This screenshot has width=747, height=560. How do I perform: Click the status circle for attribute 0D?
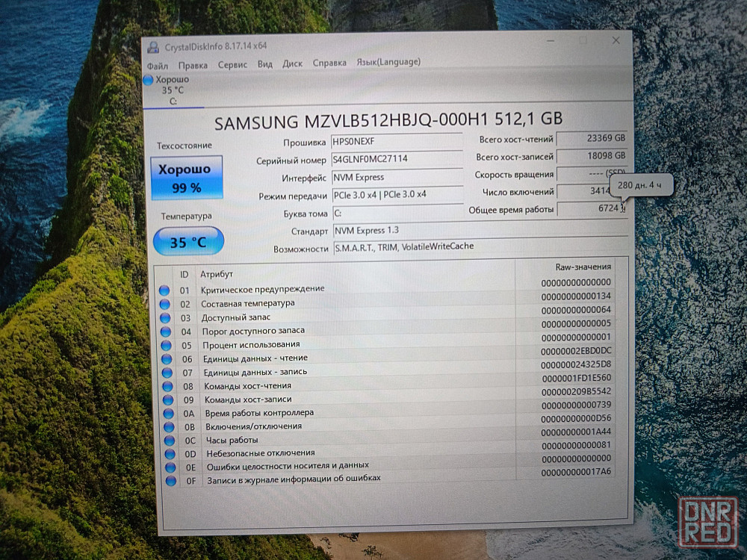(x=170, y=454)
